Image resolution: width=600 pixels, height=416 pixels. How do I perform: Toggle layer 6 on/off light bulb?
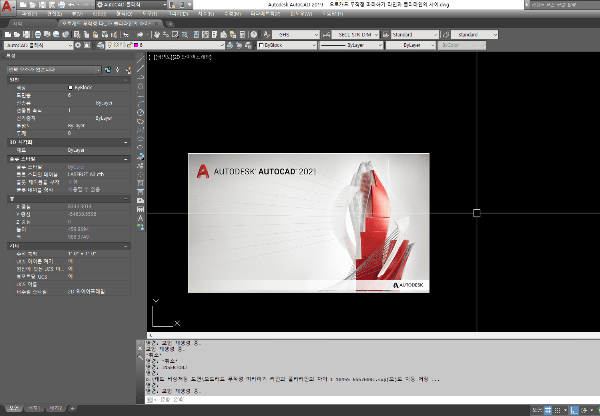point(109,45)
